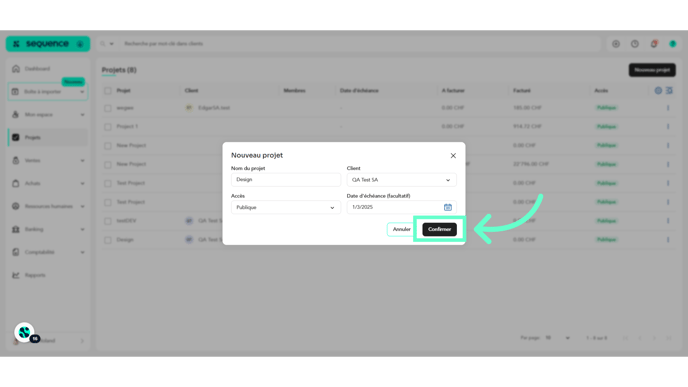Open the Project 1 row name
The height and width of the screenshot is (387, 688).
pos(127,126)
